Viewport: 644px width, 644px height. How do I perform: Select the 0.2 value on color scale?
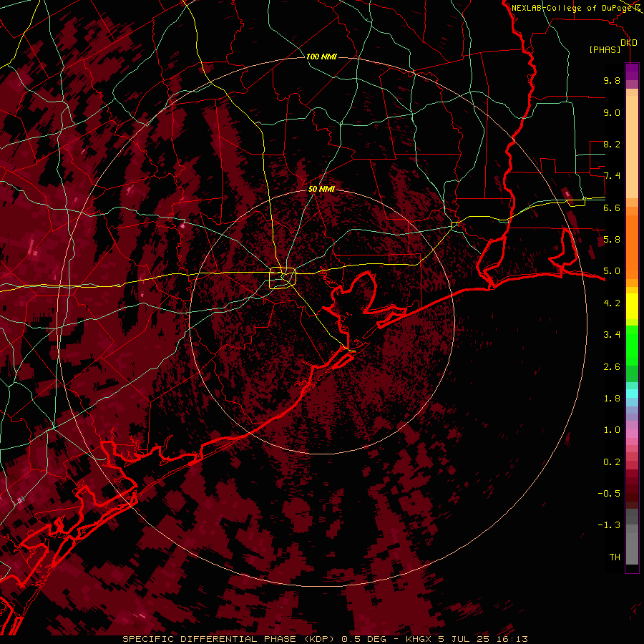point(612,462)
